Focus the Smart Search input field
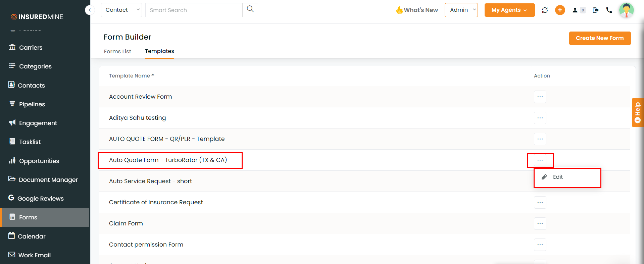Image resolution: width=644 pixels, height=264 pixels. tap(194, 10)
